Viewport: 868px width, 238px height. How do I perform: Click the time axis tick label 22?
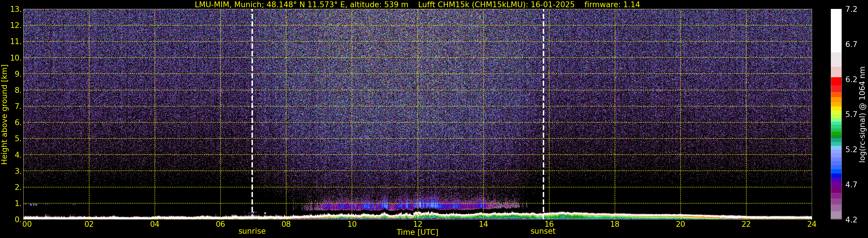tap(746, 224)
